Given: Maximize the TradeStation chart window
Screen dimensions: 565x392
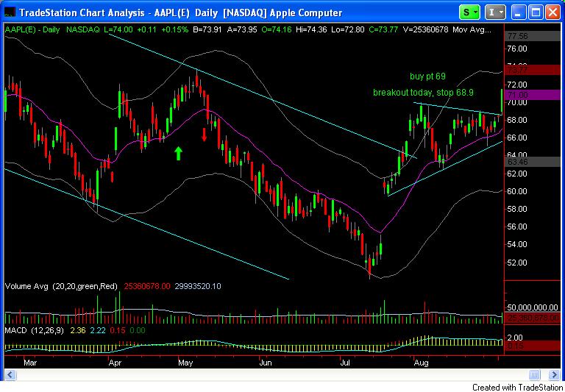Looking at the screenshot, I should pyautogui.click(x=536, y=13).
